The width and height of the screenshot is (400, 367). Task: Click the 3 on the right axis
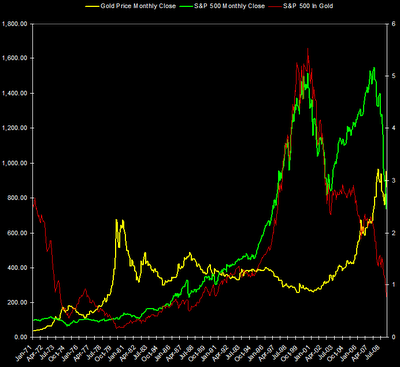pyautogui.click(x=394, y=180)
